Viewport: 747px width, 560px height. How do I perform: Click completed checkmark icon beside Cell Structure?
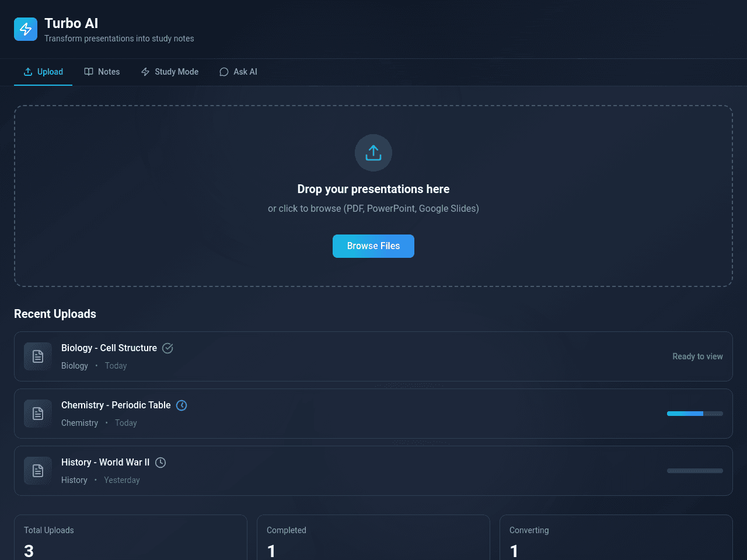click(x=167, y=348)
